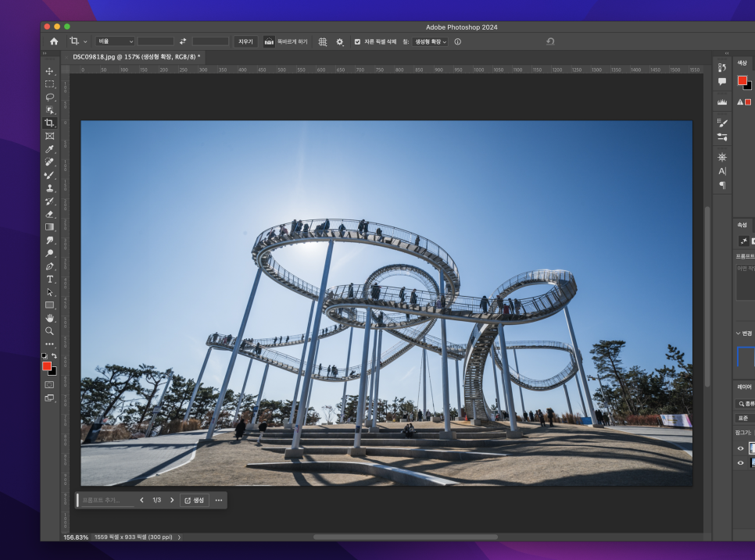This screenshot has height=560, width=755.
Task: Open the Comments panel icon
Action: 721,81
